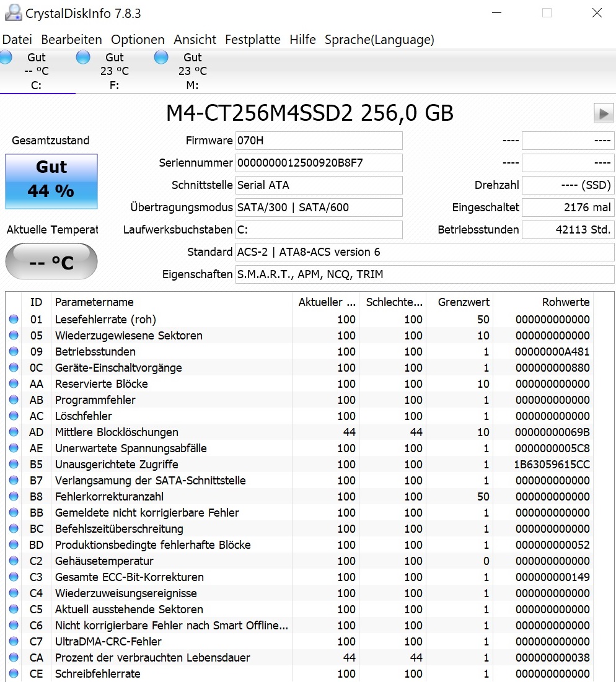The width and height of the screenshot is (616, 682).
Task: Click the status dot for Schreibfehlerrate
Action: tap(14, 673)
